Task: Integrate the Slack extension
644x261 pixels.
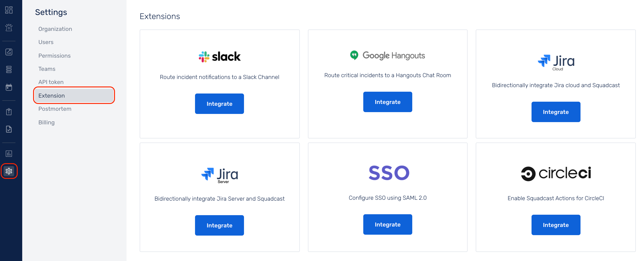Action: [x=219, y=103]
